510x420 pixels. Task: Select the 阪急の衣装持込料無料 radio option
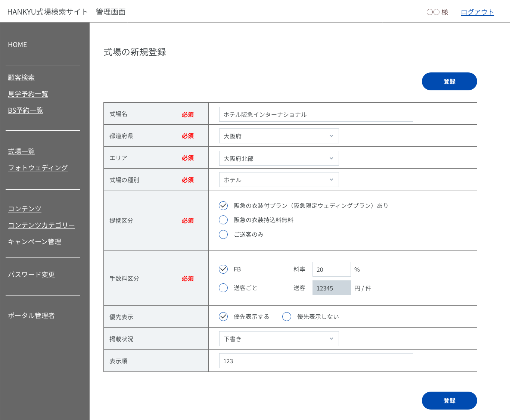coord(223,220)
